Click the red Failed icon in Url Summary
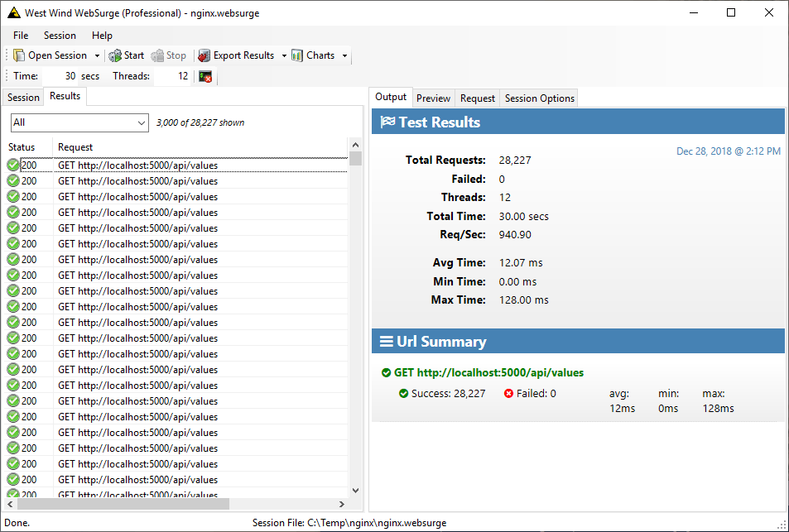789x532 pixels. 508,394
